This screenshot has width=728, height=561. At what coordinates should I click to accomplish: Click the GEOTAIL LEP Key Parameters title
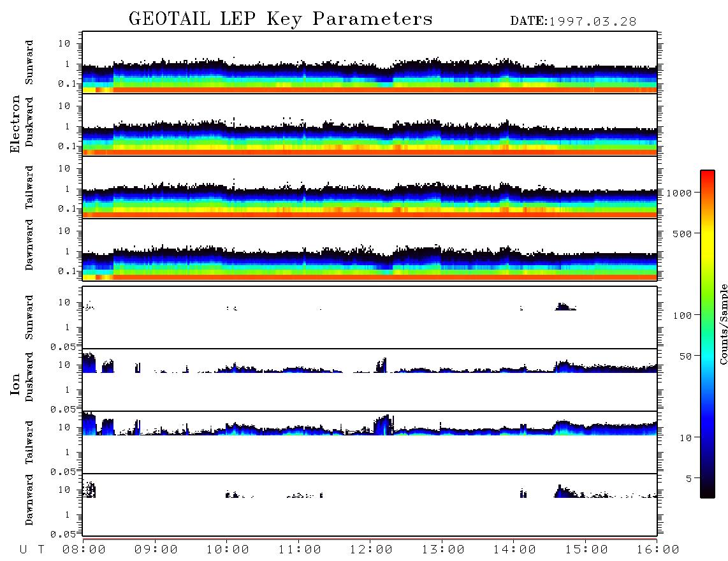tap(280, 19)
